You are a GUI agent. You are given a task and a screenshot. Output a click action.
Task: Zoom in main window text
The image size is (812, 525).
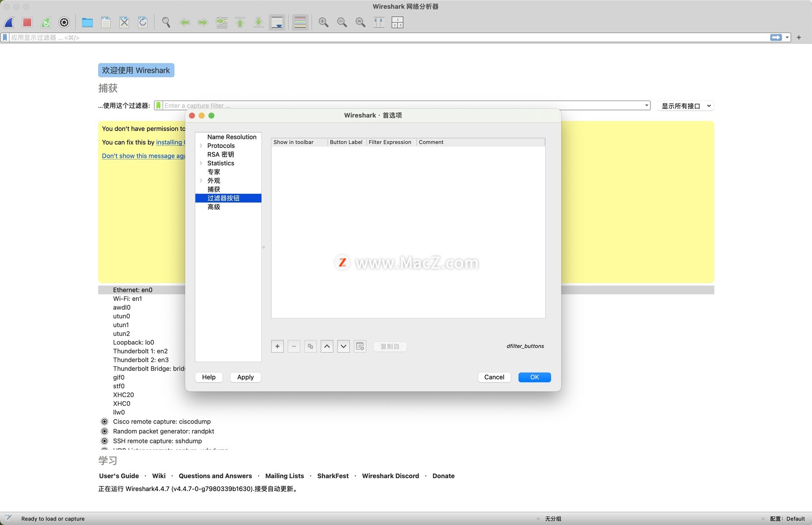pos(324,22)
